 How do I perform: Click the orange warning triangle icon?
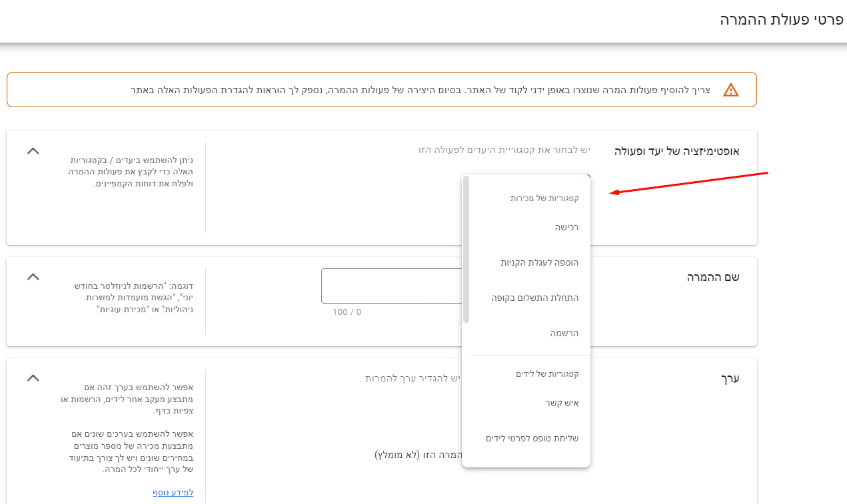click(731, 90)
